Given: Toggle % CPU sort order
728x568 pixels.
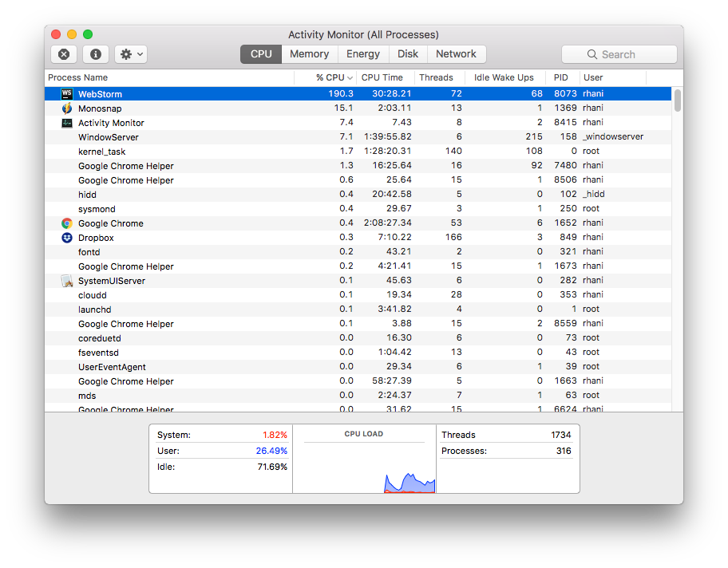Looking at the screenshot, I should point(326,77).
